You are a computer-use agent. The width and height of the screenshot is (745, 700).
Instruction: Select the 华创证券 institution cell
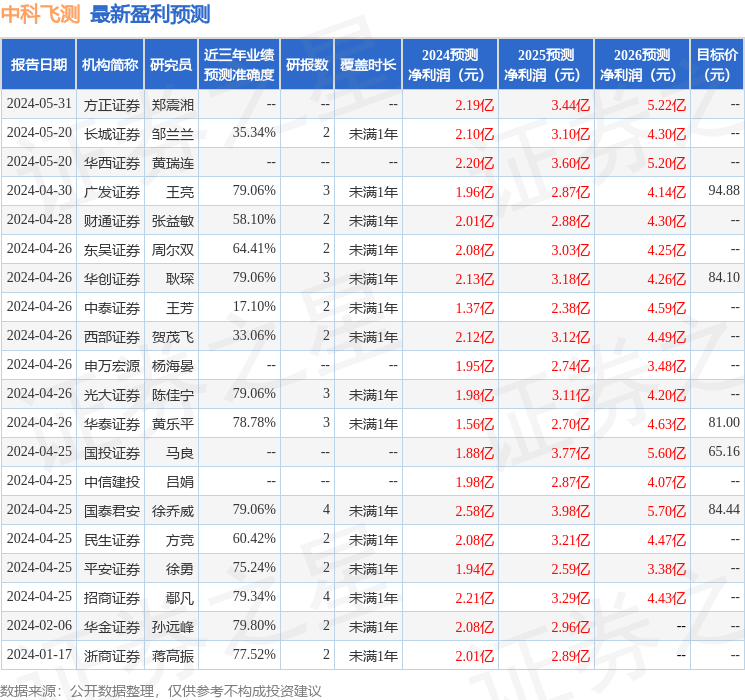[x=112, y=279]
